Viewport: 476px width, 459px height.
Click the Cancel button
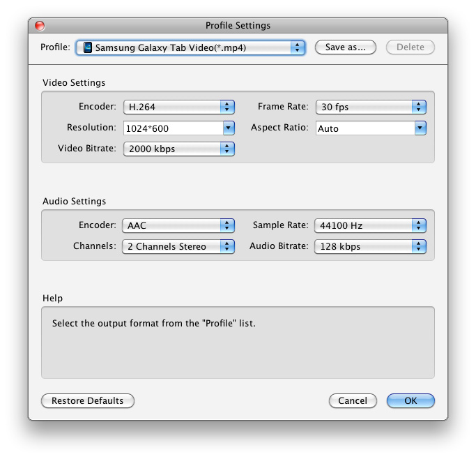point(353,400)
